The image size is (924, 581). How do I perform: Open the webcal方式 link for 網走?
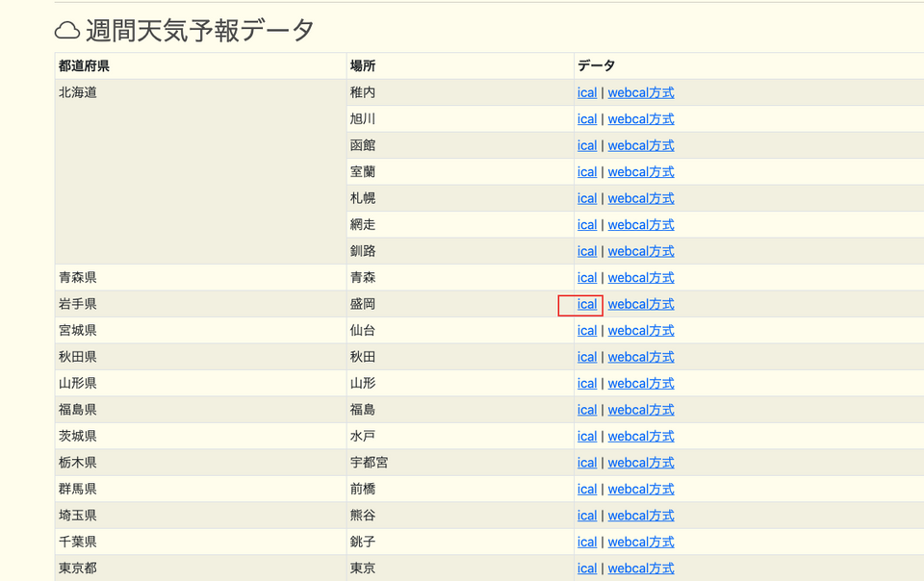641,225
